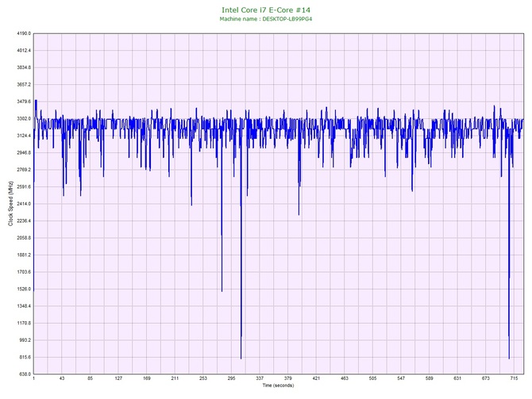
Task: Click the bottom of the deepest dip near 300 seconds
Action: tap(241, 359)
